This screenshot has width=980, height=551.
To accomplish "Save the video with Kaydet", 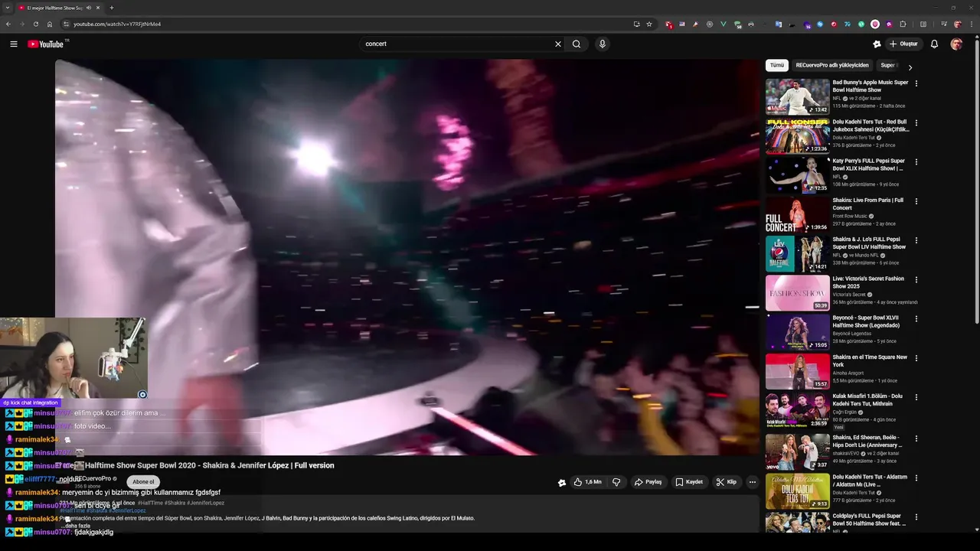I will [x=689, y=482].
